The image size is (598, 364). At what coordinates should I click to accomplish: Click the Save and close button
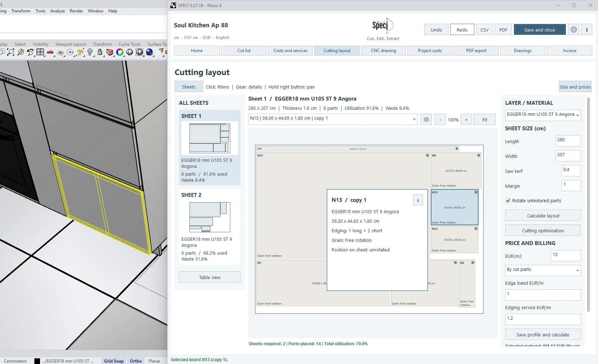pyautogui.click(x=540, y=30)
